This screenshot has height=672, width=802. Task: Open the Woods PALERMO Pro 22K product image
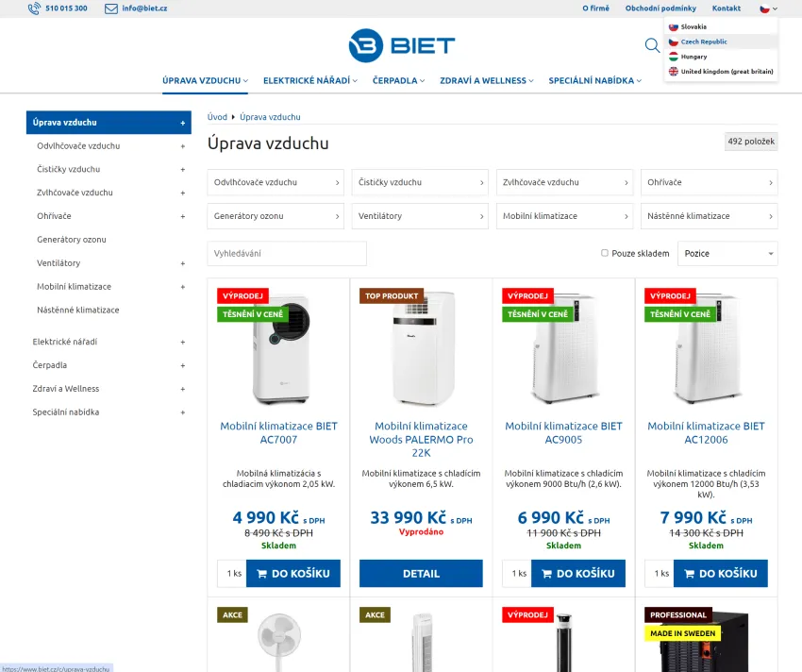tap(423, 349)
